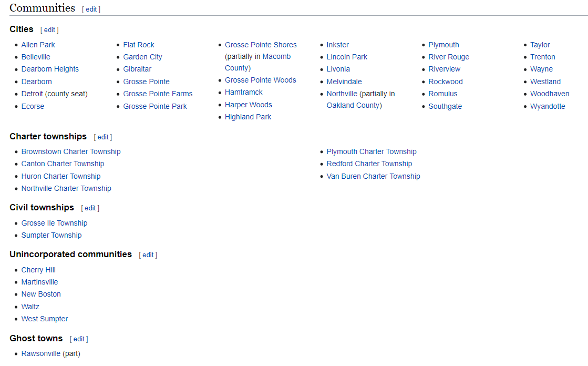Click the edit link beside Cities
This screenshot has width=588, height=366.
tap(49, 29)
